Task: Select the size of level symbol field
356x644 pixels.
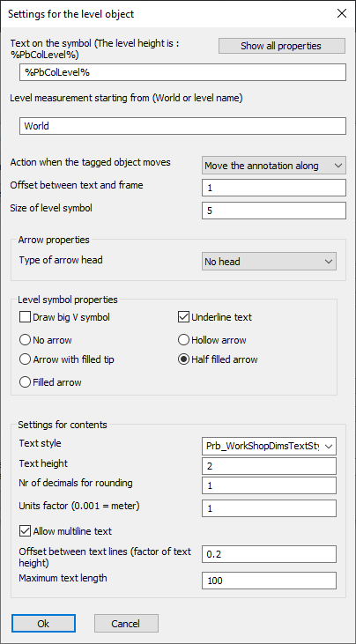Action: point(274,211)
